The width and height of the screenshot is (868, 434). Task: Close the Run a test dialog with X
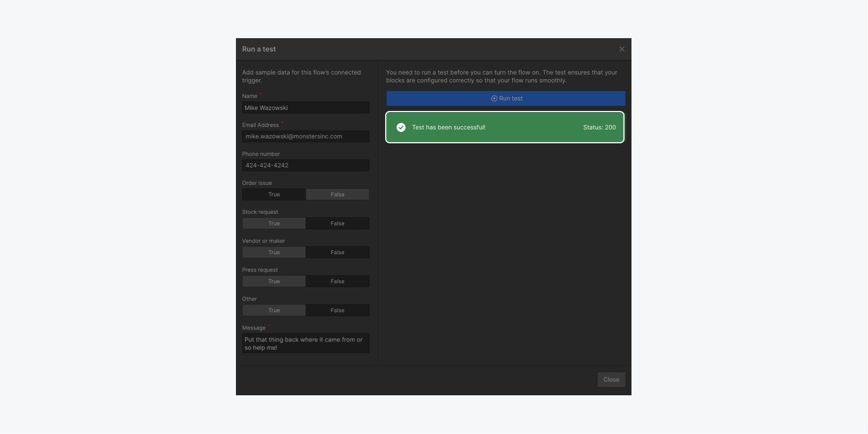[622, 49]
